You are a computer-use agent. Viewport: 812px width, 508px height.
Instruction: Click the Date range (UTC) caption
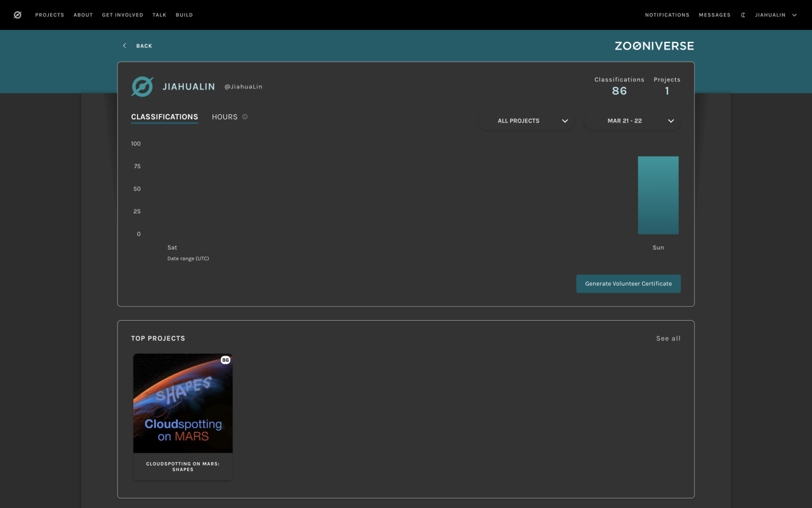click(188, 258)
